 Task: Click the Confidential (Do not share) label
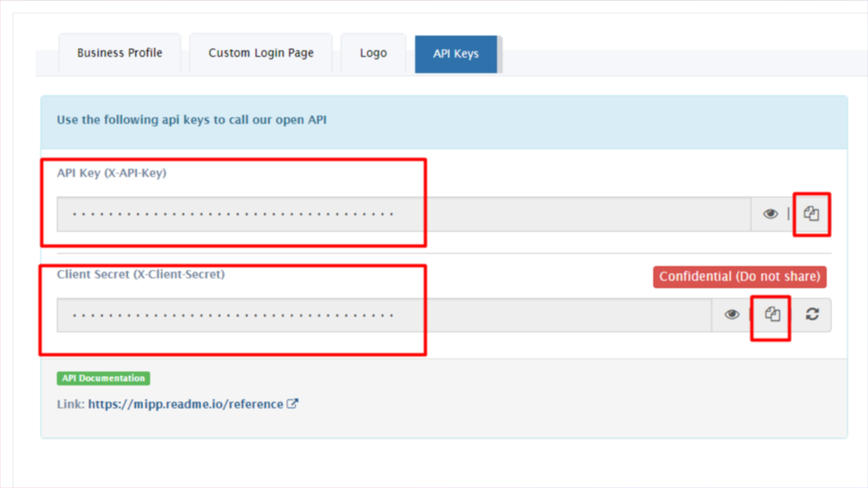tap(739, 277)
